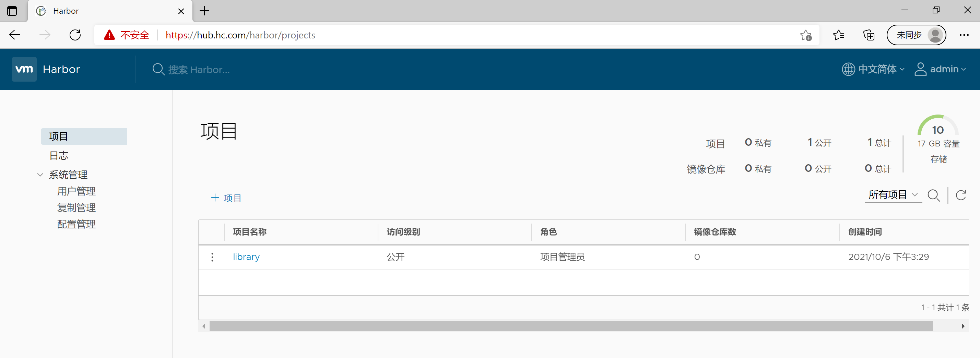This screenshot has width=980, height=358.
Task: Open the browser favorites list icon
Action: pyautogui.click(x=838, y=35)
